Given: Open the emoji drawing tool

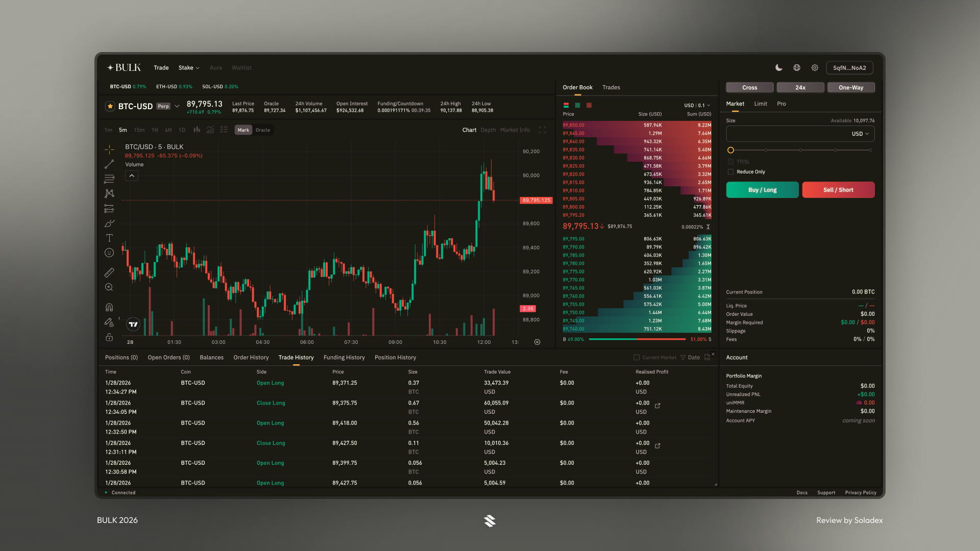Looking at the screenshot, I should point(109,252).
